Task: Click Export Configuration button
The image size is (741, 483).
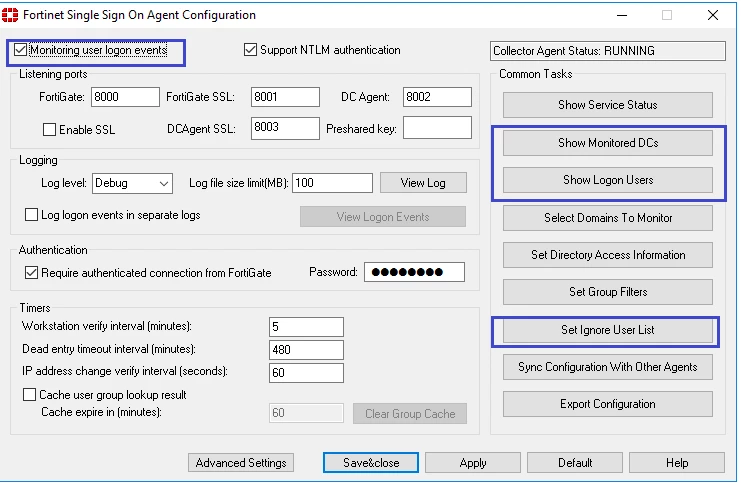Action: point(608,404)
